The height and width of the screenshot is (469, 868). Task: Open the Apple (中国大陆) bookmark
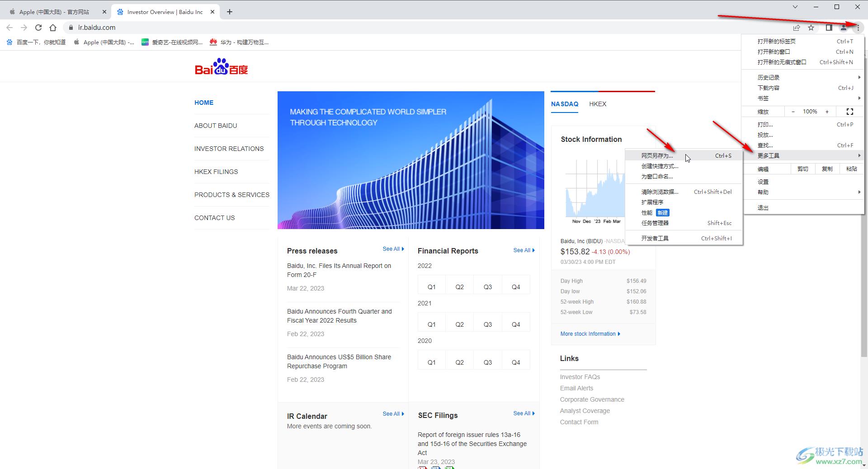point(104,42)
